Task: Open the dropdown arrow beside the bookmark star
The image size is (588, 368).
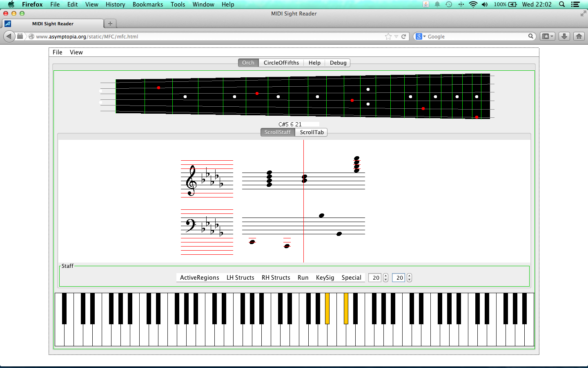Action: (396, 36)
